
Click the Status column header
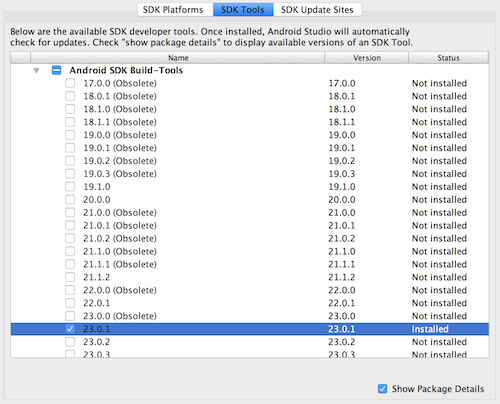448,58
